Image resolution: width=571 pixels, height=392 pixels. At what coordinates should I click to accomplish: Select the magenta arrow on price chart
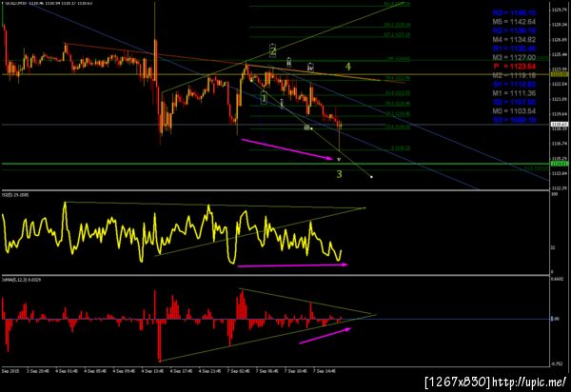pos(287,148)
